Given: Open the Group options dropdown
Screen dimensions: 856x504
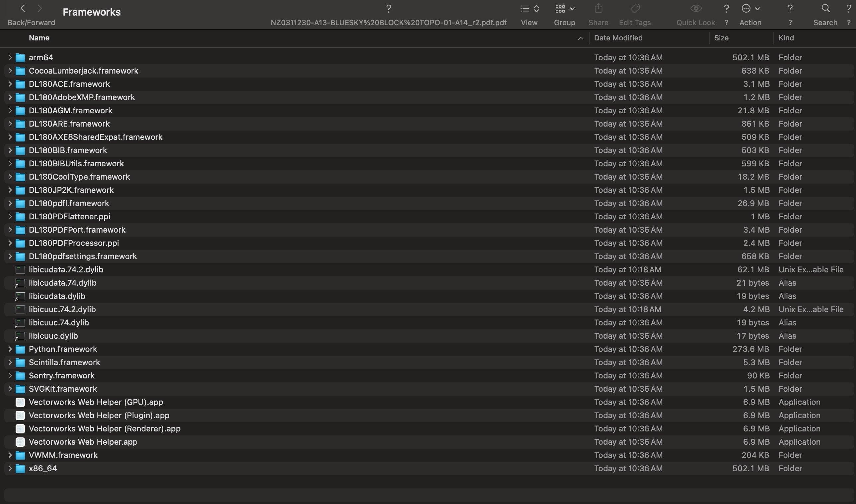Looking at the screenshot, I should pyautogui.click(x=564, y=9).
